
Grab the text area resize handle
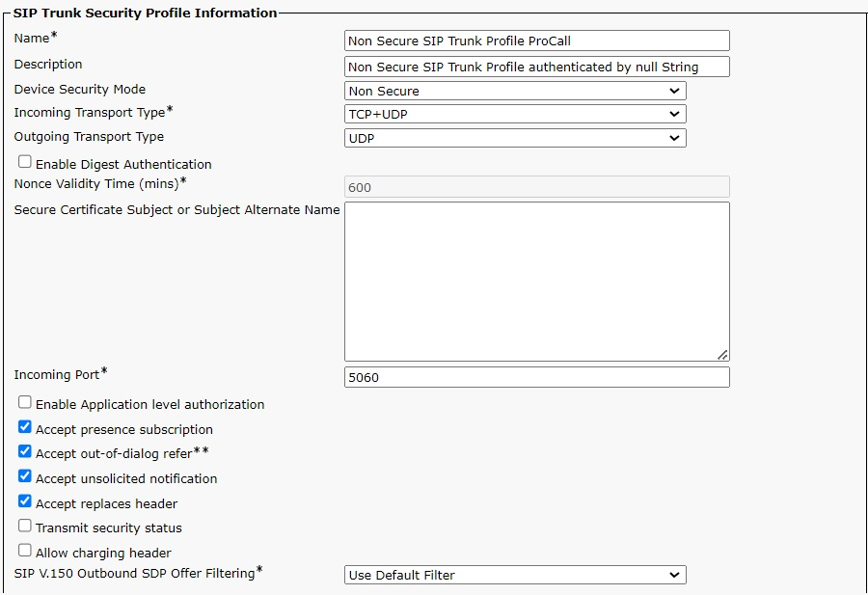pyautogui.click(x=722, y=354)
